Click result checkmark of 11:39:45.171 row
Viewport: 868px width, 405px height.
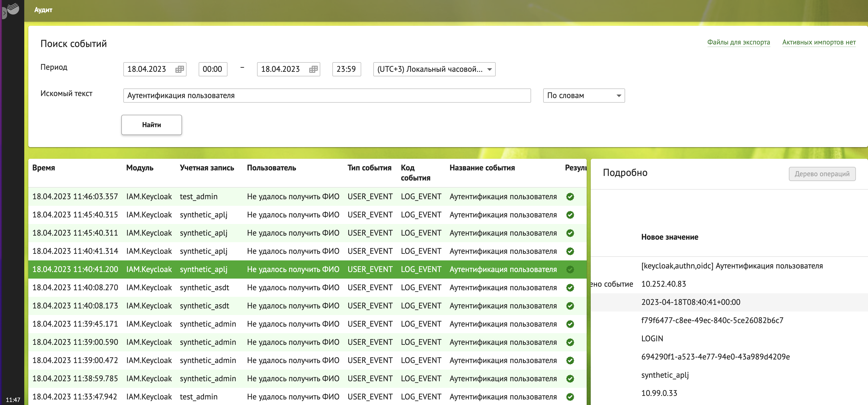[x=570, y=324]
